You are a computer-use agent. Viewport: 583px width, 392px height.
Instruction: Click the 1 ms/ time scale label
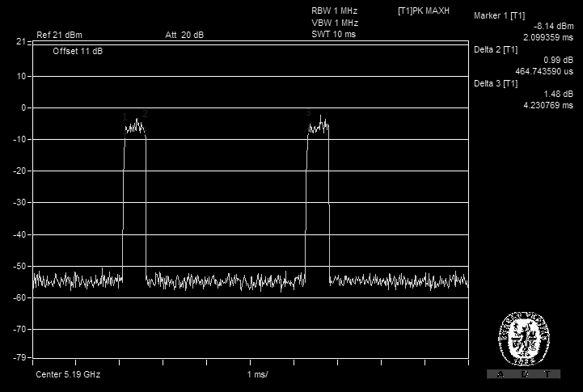pyautogui.click(x=257, y=374)
